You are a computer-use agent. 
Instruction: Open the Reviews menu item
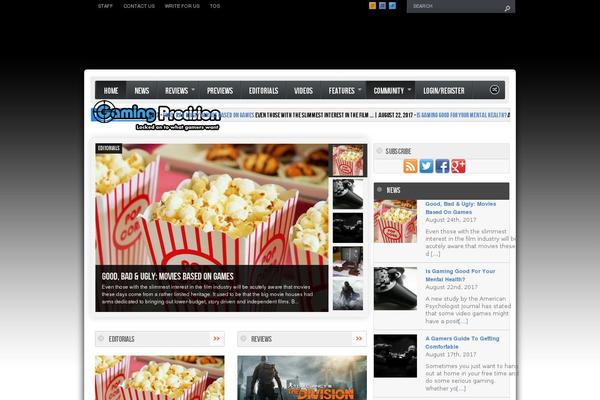[x=176, y=91]
